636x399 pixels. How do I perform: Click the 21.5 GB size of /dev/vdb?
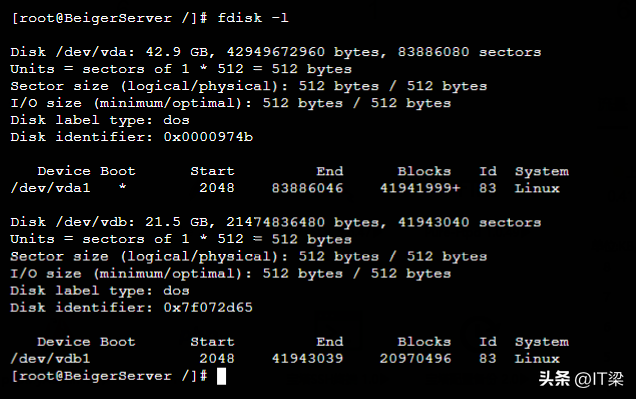click(x=177, y=222)
